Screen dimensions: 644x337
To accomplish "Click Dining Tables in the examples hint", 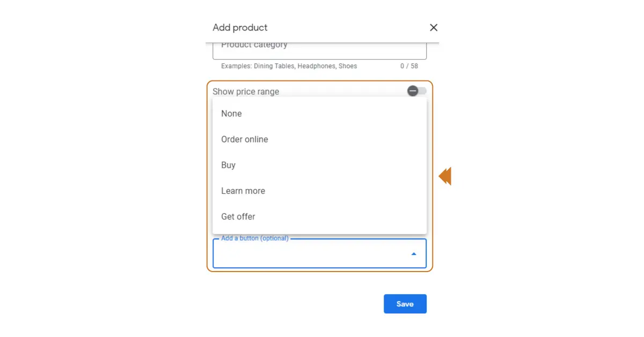I will 274,66.
